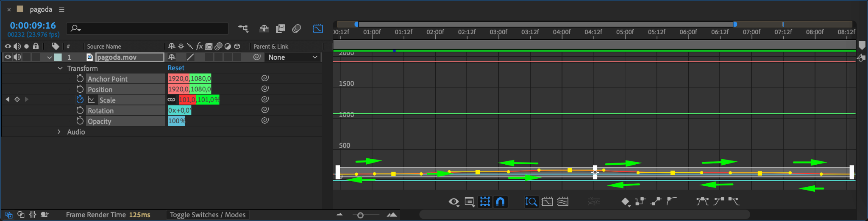Open Edit selected keyframes diamond menu
Screen dimensions: 868x221
click(x=626, y=202)
